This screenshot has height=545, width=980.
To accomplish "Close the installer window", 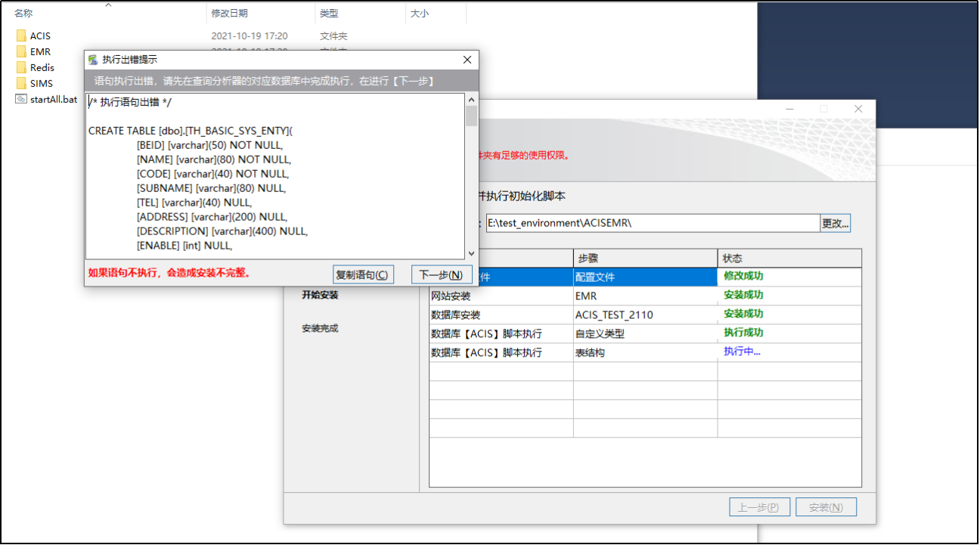I will pyautogui.click(x=858, y=109).
